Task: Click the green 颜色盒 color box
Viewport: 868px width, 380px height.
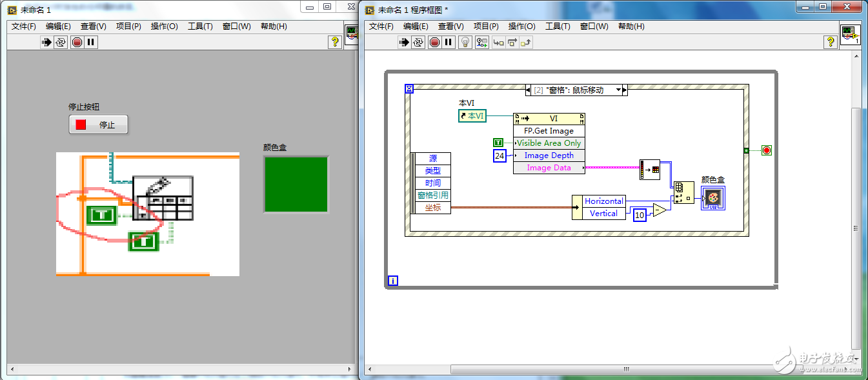Action: pyautogui.click(x=296, y=184)
